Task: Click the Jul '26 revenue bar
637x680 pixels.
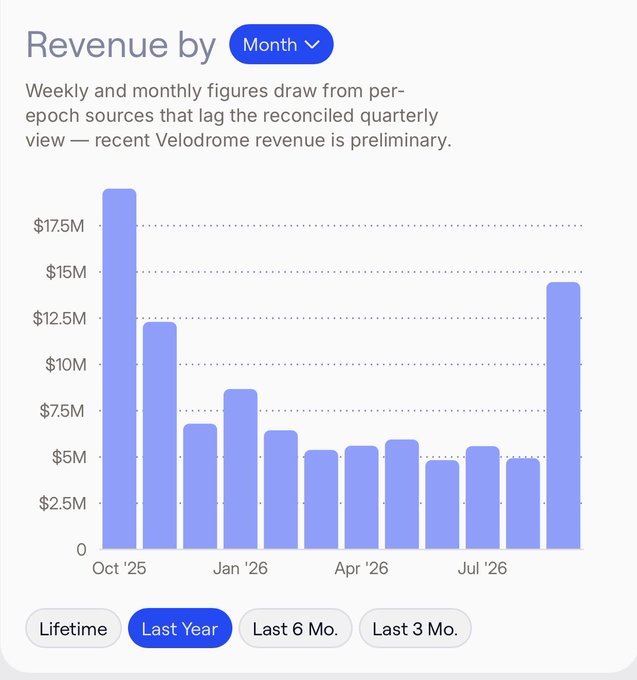Action: tap(482, 497)
